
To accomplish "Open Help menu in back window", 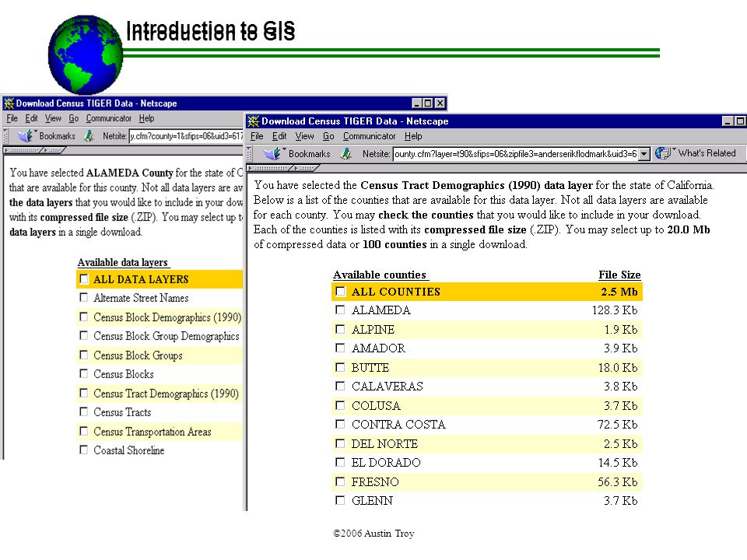I will [x=146, y=118].
